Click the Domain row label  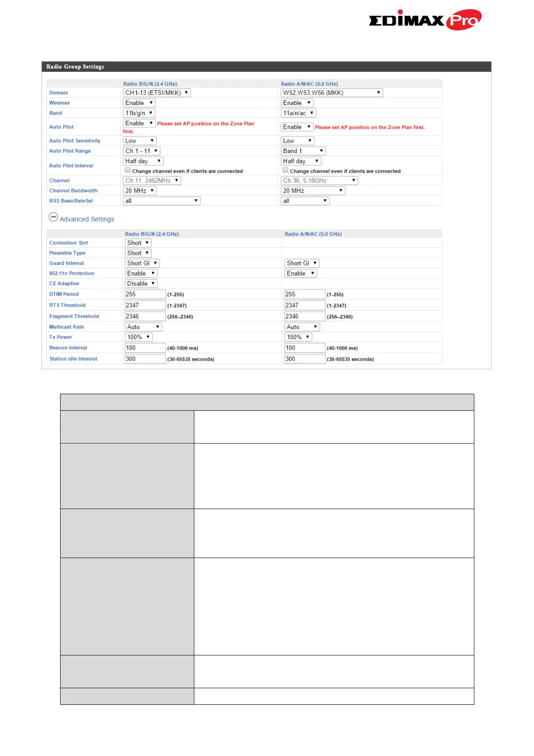coord(59,93)
